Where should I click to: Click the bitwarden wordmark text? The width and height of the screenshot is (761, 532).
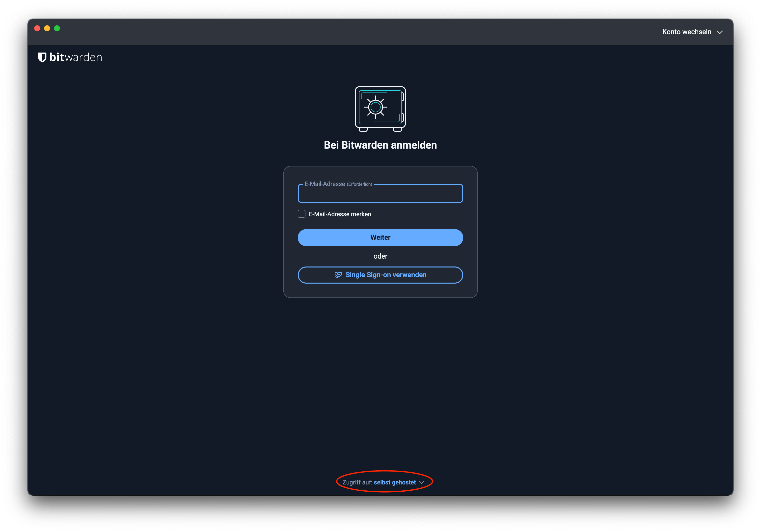pos(76,57)
